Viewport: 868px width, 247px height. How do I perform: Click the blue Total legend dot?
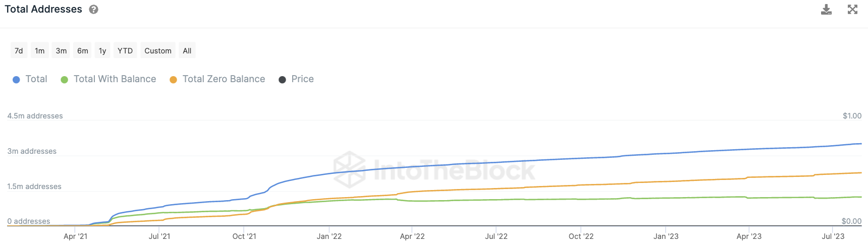[16, 80]
